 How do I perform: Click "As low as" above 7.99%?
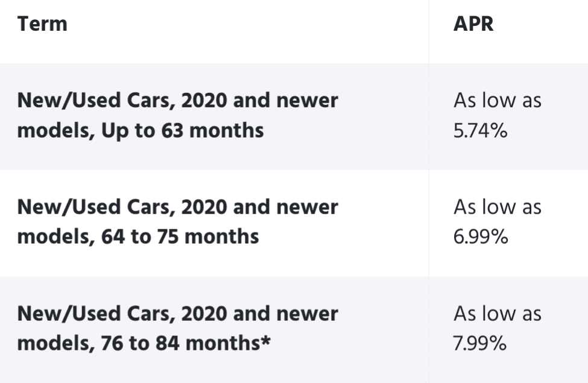(x=498, y=314)
